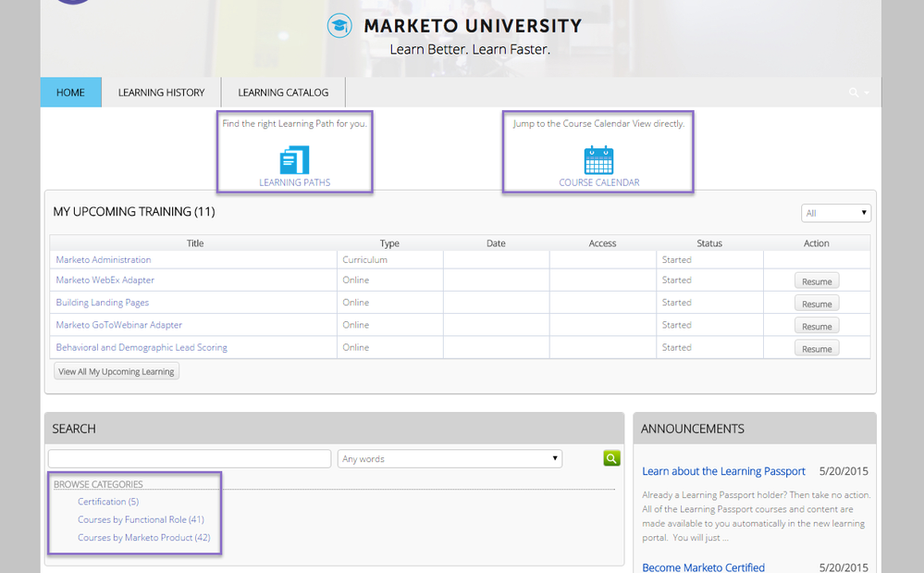This screenshot has height=573, width=924.
Task: Resume Behavioral and Demographic Lead Scoring
Action: [x=817, y=348]
